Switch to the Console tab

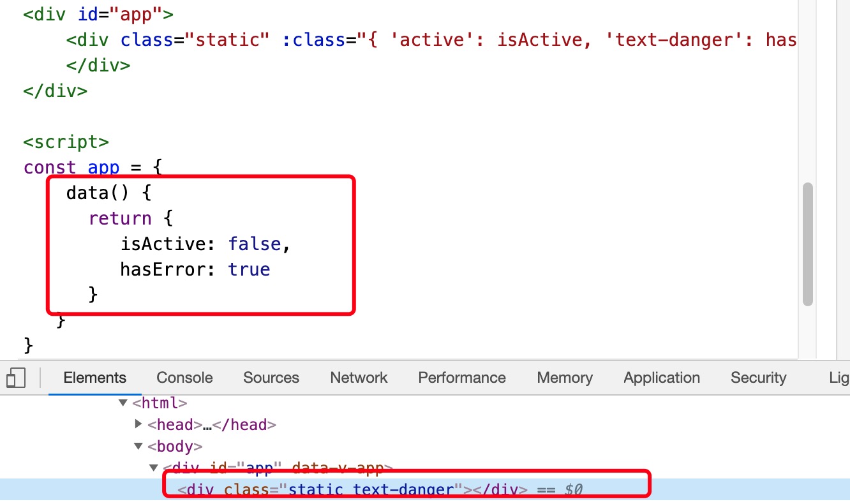184,378
